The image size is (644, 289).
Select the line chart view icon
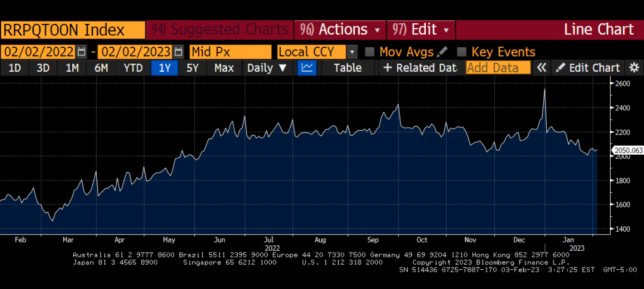[307, 67]
